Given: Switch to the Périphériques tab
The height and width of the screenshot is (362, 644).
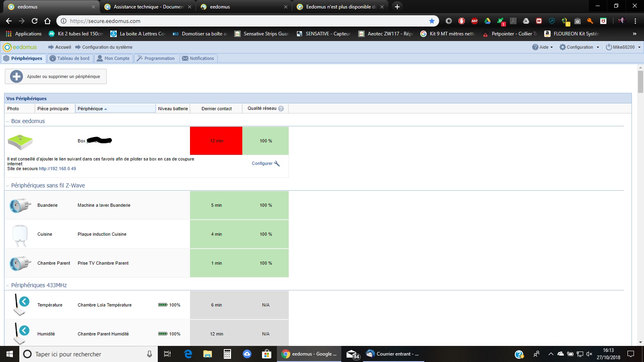Looking at the screenshot, I should coord(23,58).
